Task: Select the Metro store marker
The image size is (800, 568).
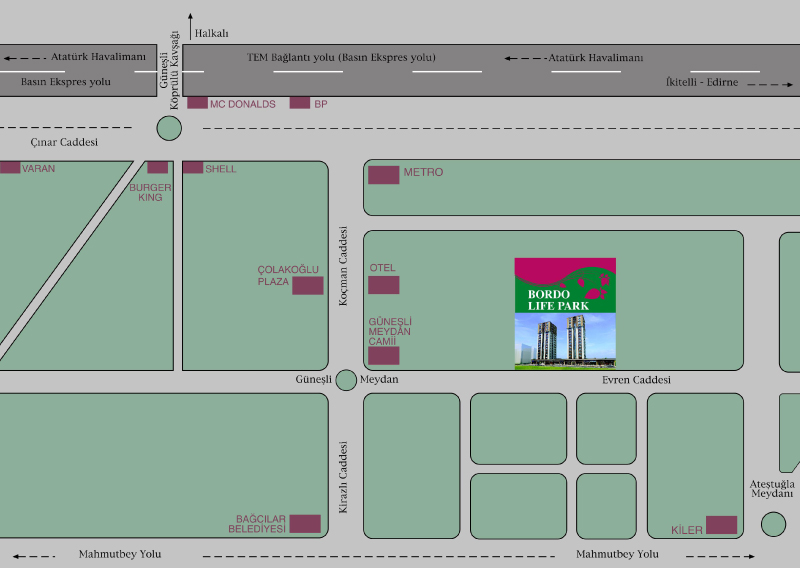Action: click(384, 175)
